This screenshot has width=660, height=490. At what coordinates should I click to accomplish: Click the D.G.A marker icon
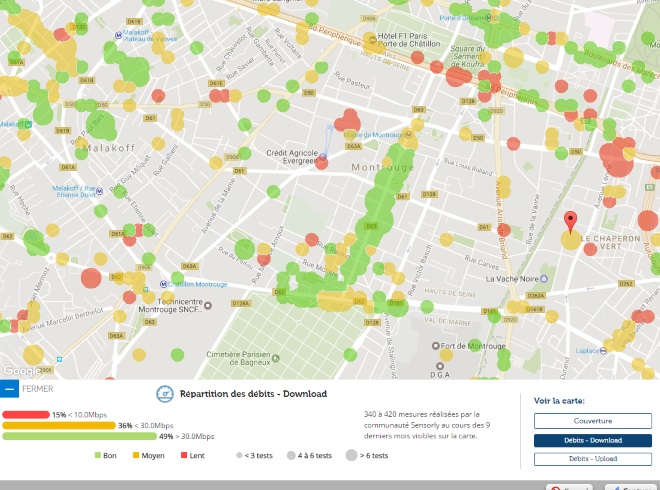[x=439, y=366]
